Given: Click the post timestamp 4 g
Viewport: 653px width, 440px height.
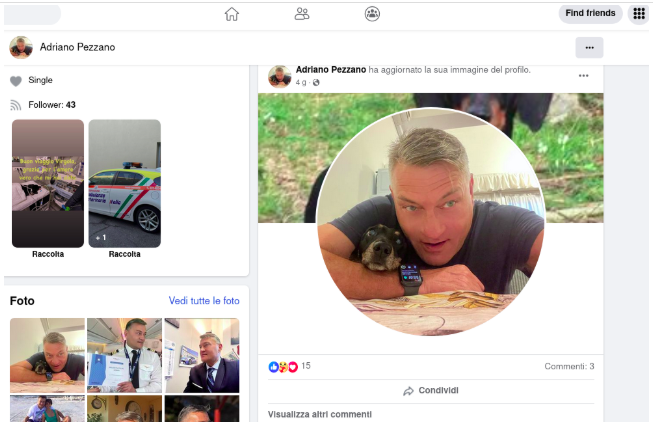Looking at the screenshot, I should [x=301, y=83].
